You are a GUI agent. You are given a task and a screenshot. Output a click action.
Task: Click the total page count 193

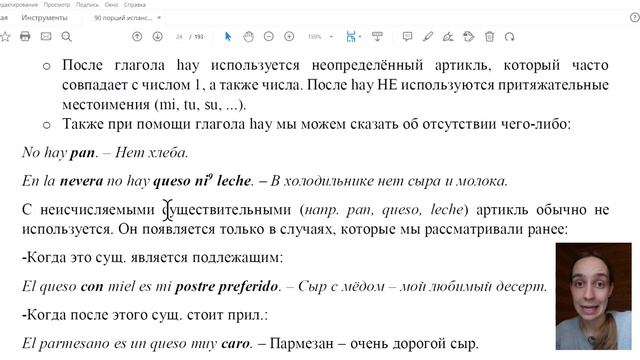pos(199,37)
